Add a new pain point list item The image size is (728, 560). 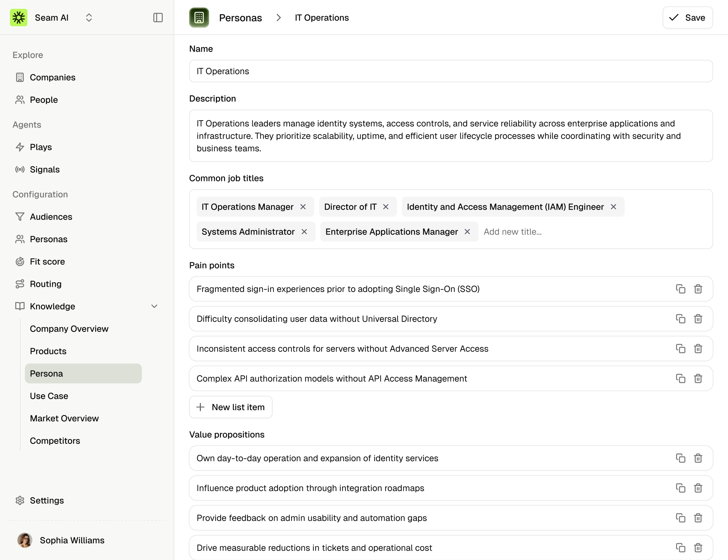pos(231,407)
